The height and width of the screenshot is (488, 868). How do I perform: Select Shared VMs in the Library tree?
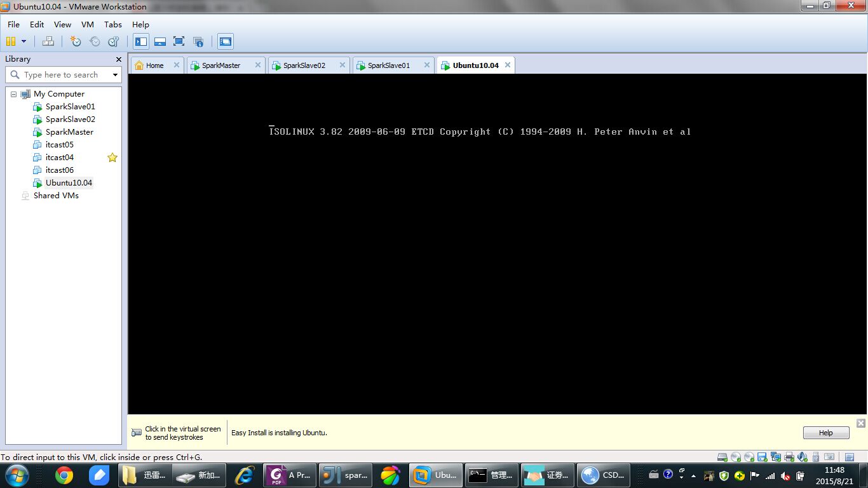(56, 196)
